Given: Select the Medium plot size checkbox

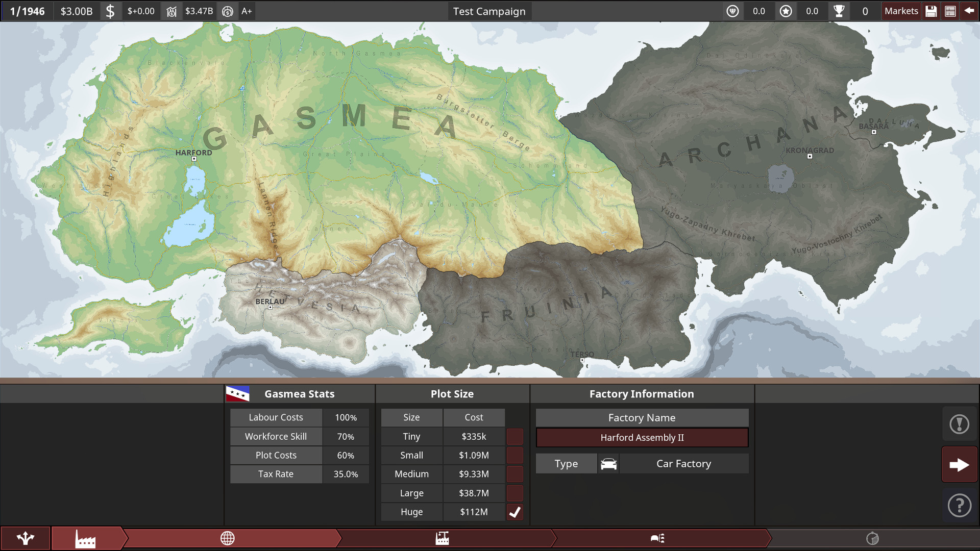Looking at the screenshot, I should coord(514,474).
